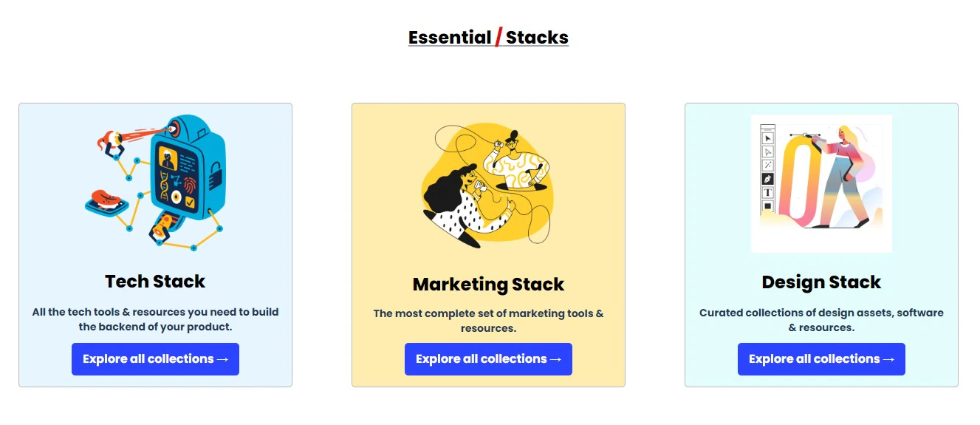Open the Essential / Stacks heading link

coord(488,37)
